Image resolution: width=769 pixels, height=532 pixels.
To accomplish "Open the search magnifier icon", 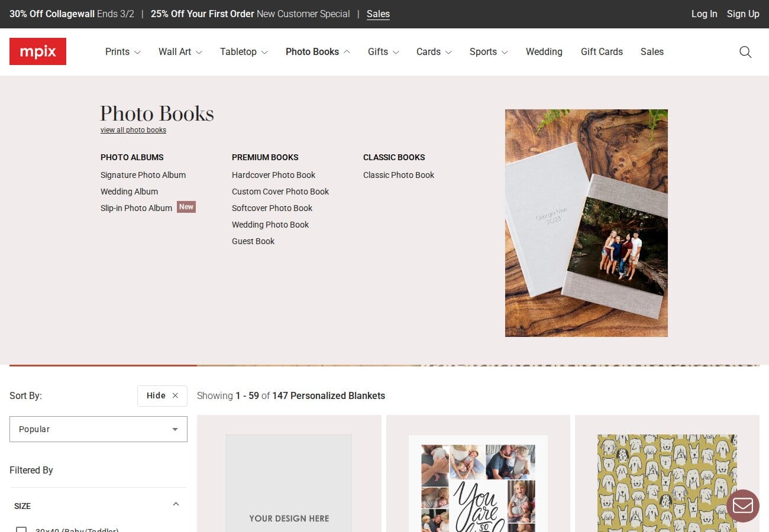I will (745, 52).
